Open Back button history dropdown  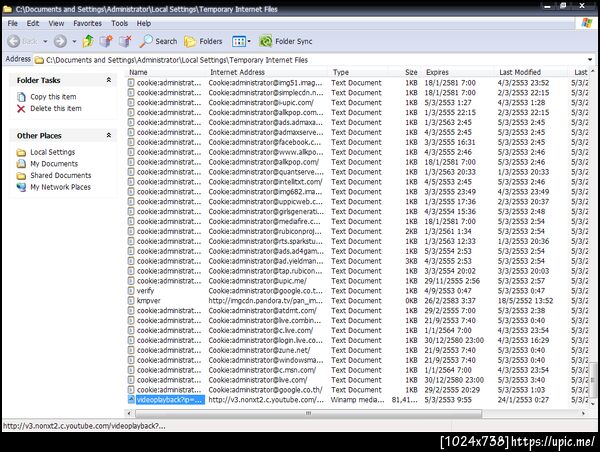point(45,41)
